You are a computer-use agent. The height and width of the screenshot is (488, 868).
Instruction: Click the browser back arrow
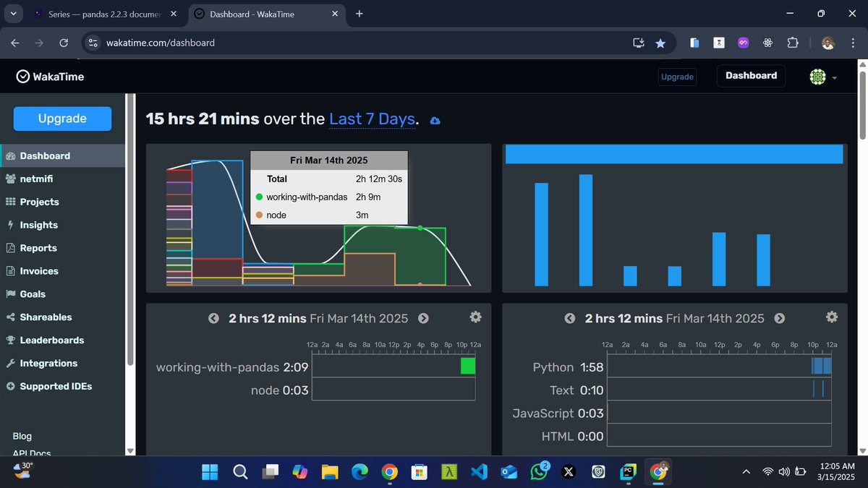(x=15, y=43)
